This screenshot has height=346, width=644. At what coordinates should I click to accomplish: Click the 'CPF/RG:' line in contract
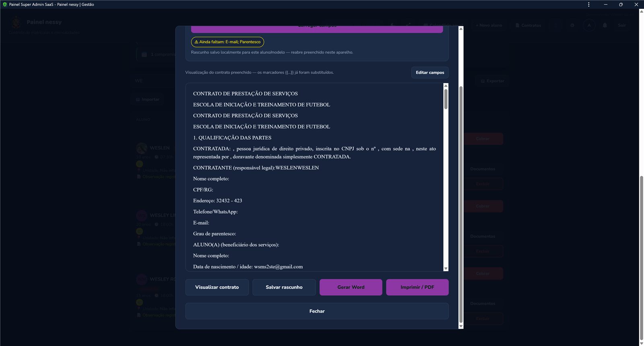203,190
